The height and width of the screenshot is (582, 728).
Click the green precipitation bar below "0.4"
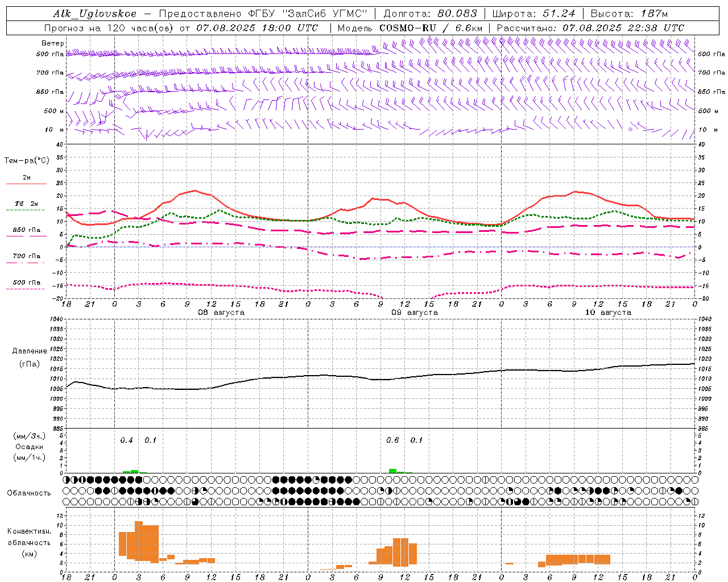point(135,471)
